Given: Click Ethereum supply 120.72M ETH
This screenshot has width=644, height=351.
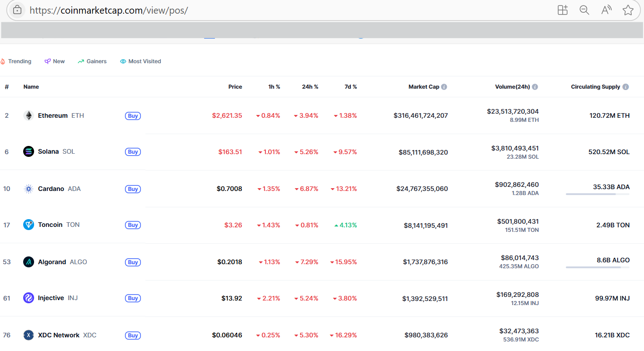Looking at the screenshot, I should (609, 115).
